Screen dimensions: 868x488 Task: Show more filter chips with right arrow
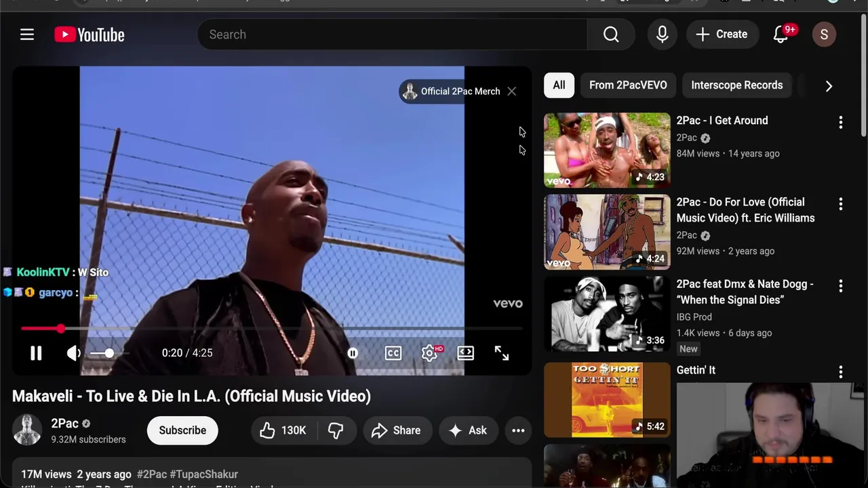tap(829, 86)
